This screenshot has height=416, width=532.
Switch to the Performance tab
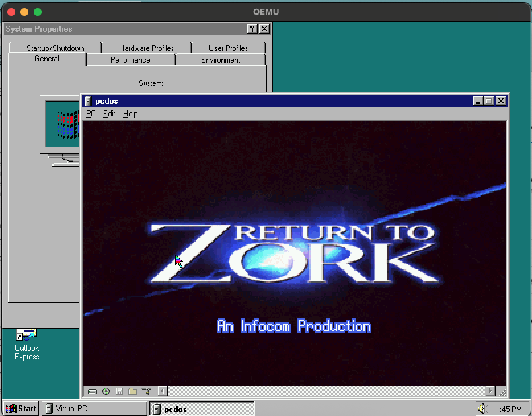(130, 60)
